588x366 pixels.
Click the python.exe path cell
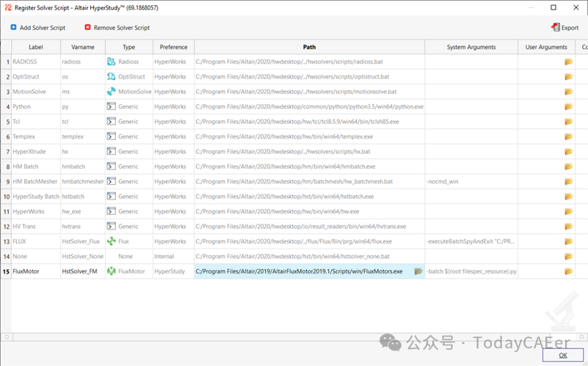tap(309, 106)
